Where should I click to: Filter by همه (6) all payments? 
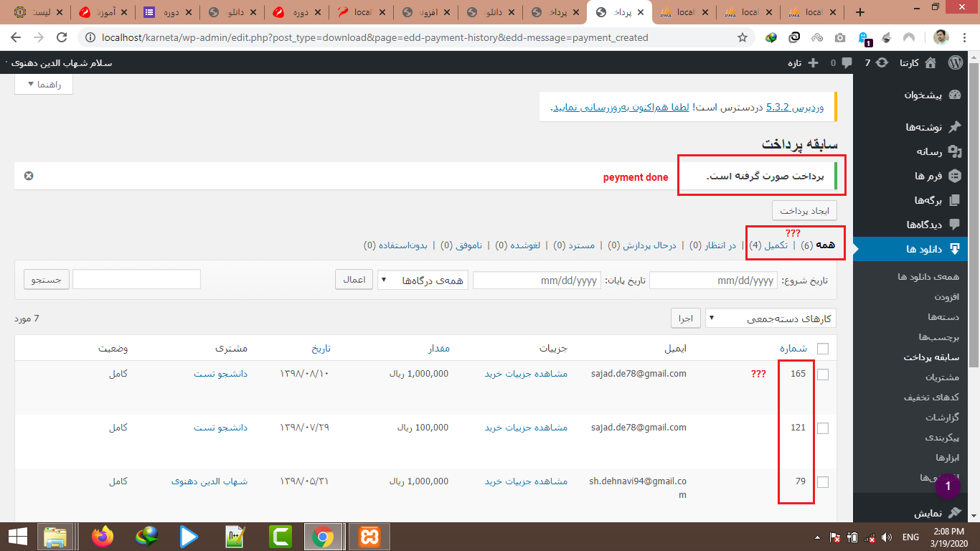pos(819,245)
